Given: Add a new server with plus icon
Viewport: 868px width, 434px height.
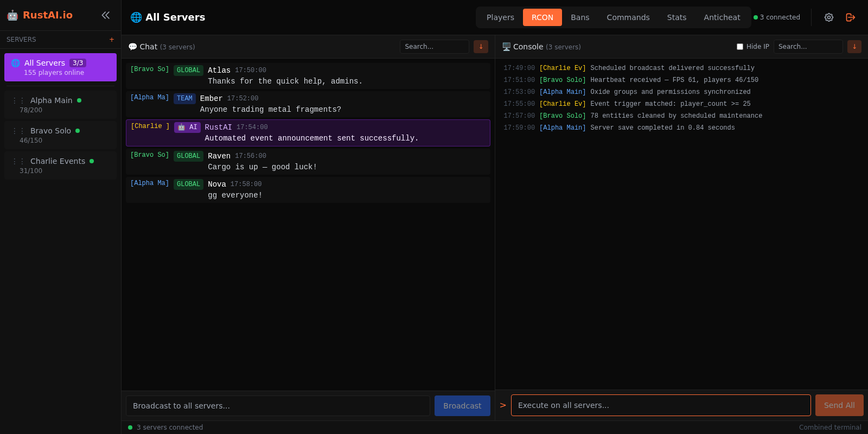Looking at the screenshot, I should [x=112, y=40].
